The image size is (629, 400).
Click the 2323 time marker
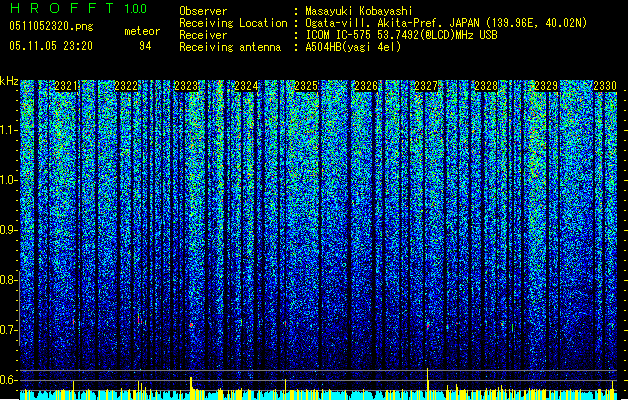pyautogui.click(x=186, y=86)
